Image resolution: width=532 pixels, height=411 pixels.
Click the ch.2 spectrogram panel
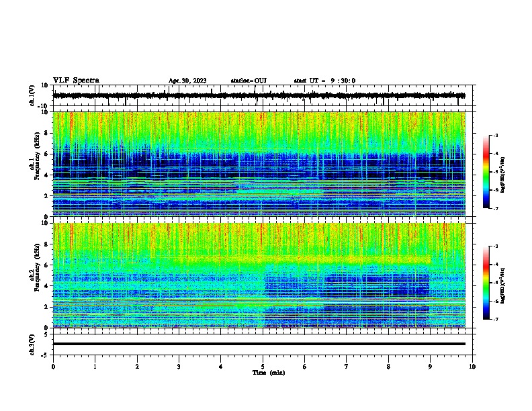pos(259,275)
